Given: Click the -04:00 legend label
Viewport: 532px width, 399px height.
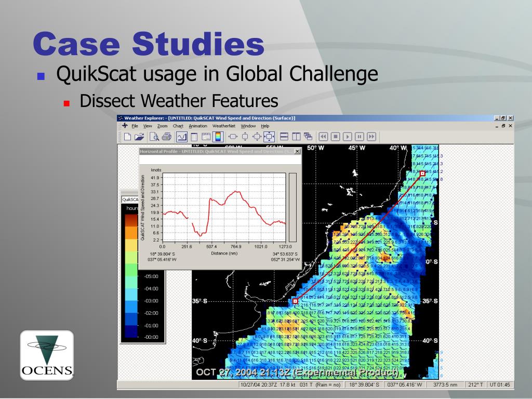Looking at the screenshot, I should [151, 288].
